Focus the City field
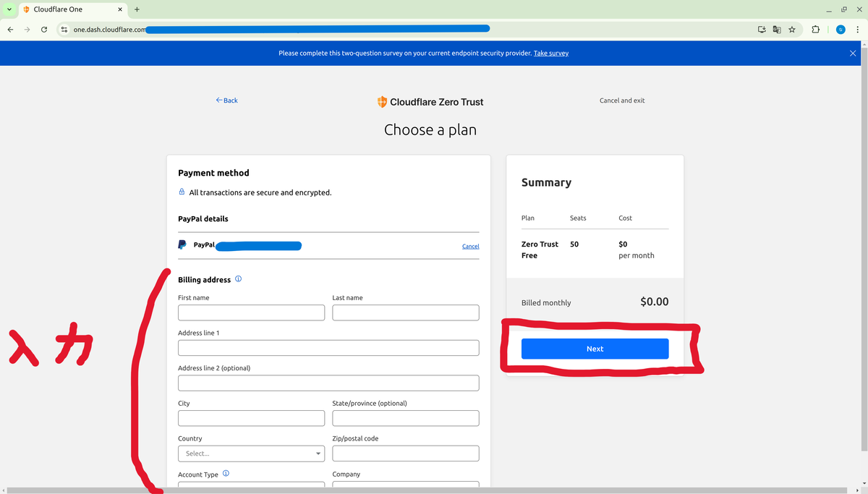Image resolution: width=868 pixels, height=494 pixels. point(251,418)
